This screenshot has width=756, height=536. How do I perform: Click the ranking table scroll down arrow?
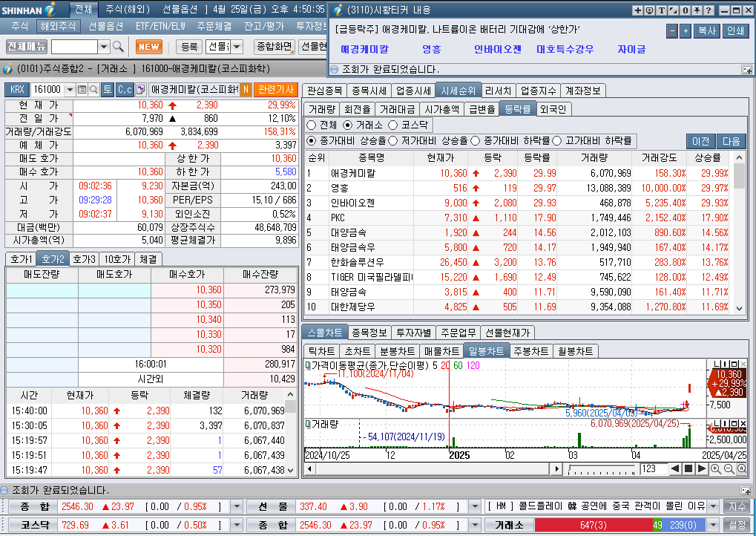point(739,310)
